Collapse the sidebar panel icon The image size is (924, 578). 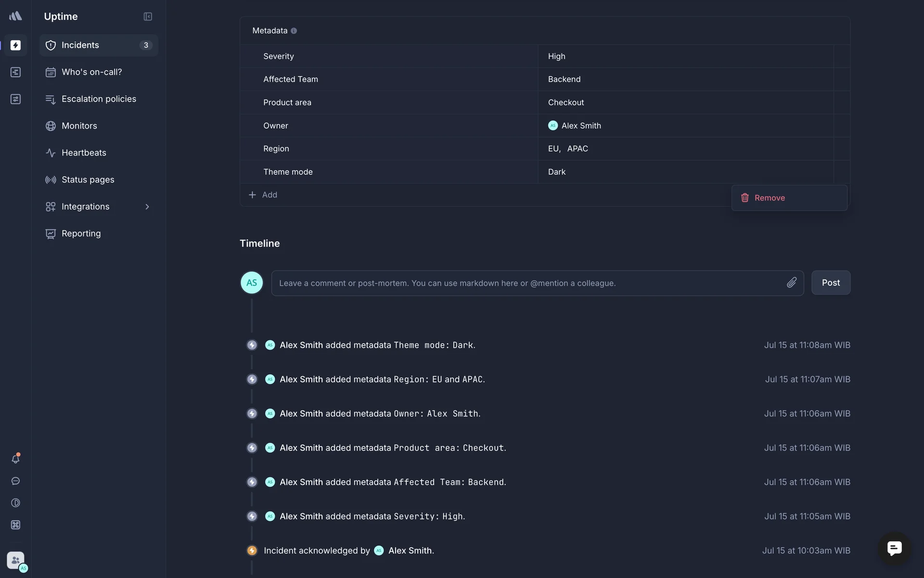pos(148,17)
